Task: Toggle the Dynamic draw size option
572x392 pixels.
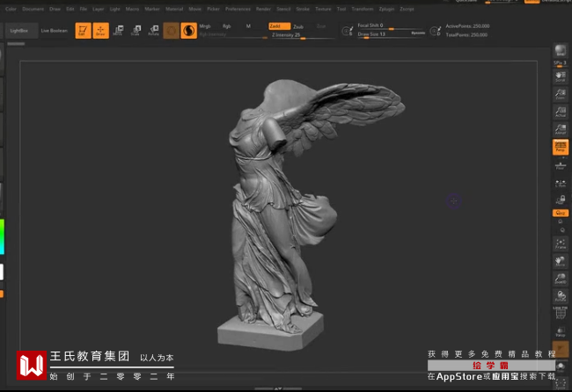Action: click(x=418, y=33)
